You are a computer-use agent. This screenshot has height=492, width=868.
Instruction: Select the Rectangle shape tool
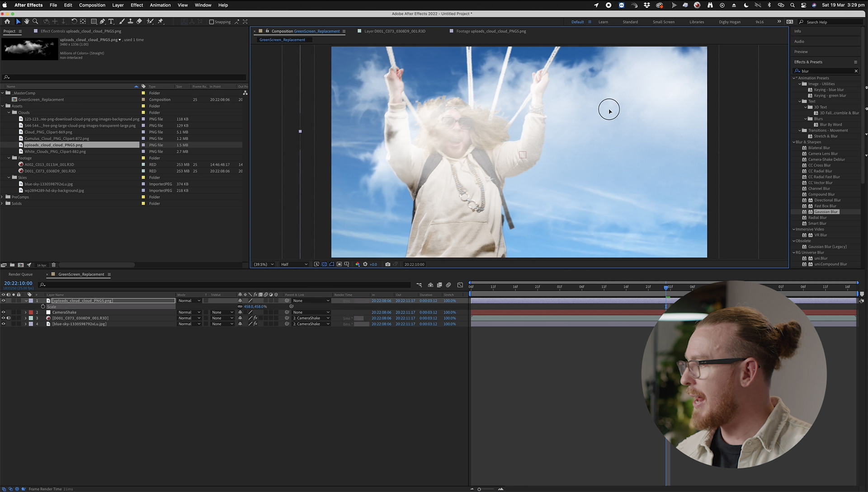pyautogui.click(x=94, y=22)
